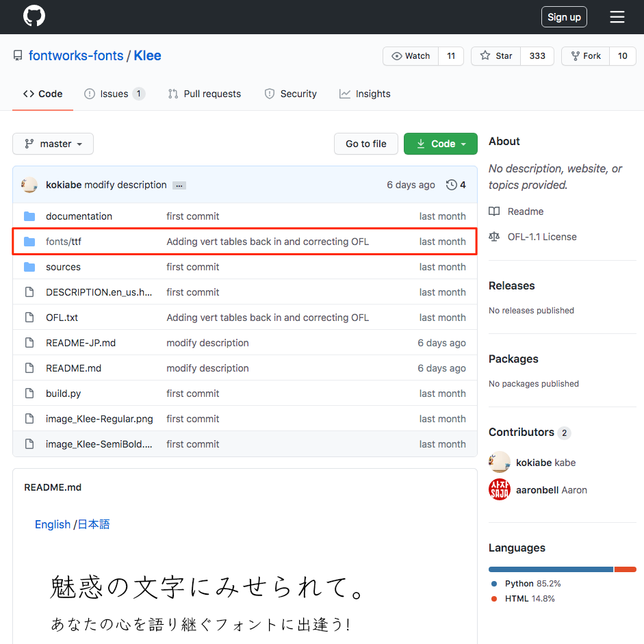The width and height of the screenshot is (644, 644).
Task: Click the Packages heading link
Action: [513, 359]
